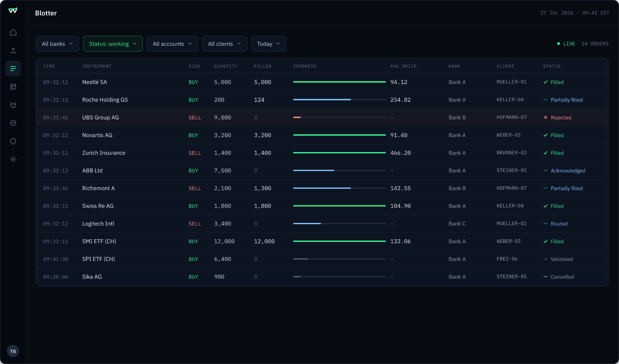The width and height of the screenshot is (619, 364).
Task: Open the Today date filter dropdown
Action: pos(269,44)
